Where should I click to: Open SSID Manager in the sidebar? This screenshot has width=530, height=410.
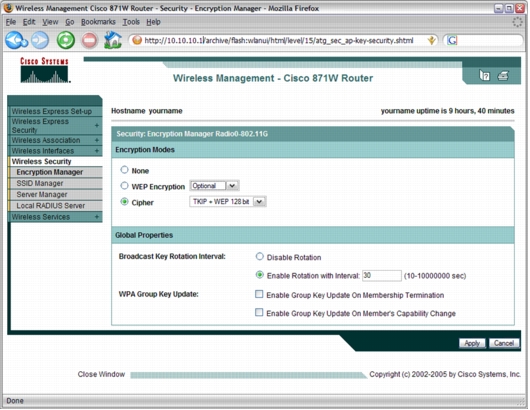[x=40, y=183]
